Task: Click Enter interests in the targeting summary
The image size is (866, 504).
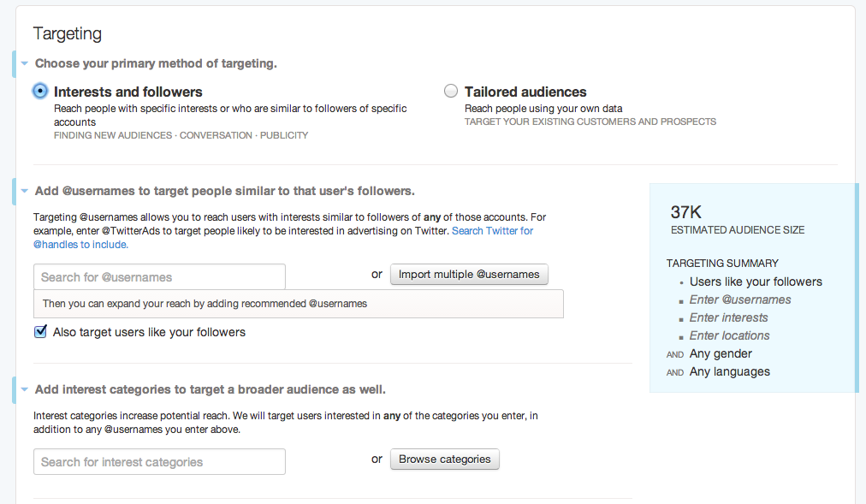Action: point(728,317)
